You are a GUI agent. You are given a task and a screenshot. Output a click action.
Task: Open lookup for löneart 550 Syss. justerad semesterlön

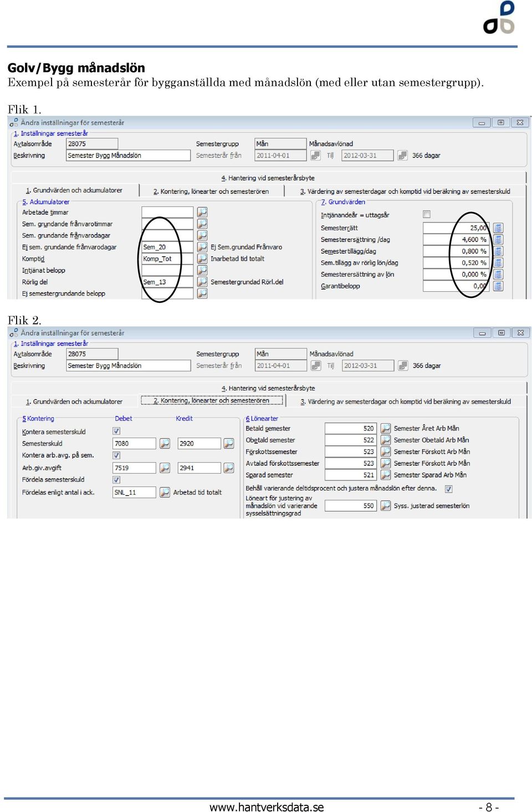click(385, 506)
